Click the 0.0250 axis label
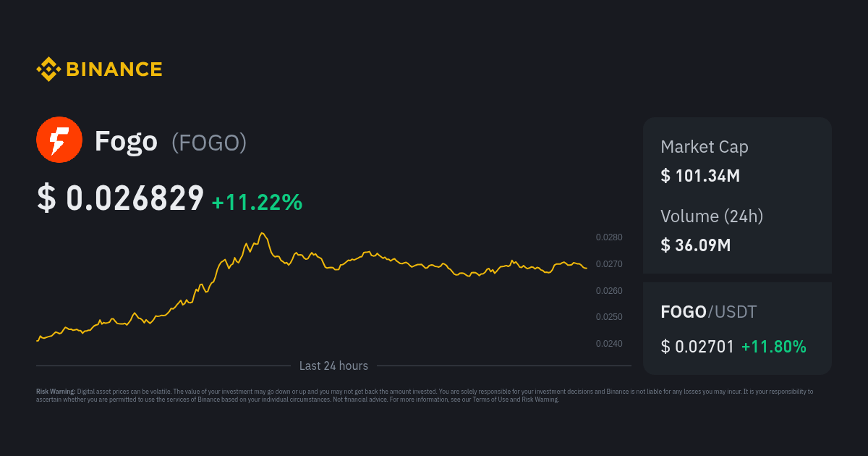 [609, 317]
